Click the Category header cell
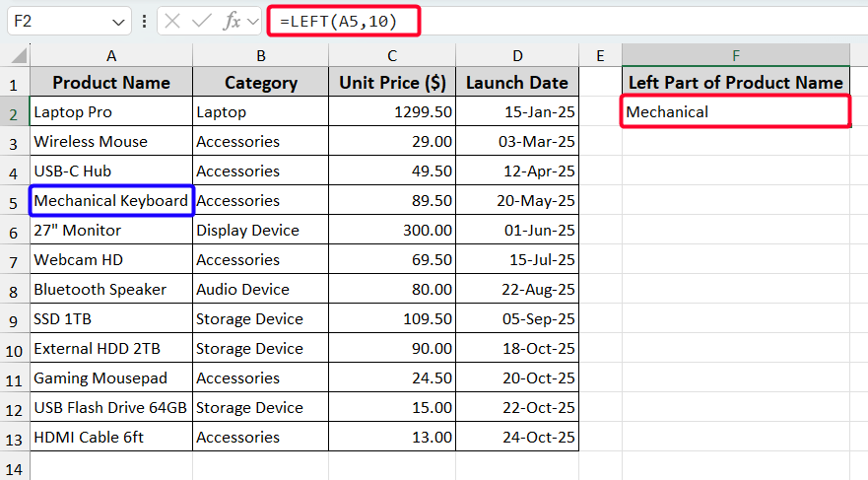Viewport: 868px width, 480px height. tap(261, 82)
